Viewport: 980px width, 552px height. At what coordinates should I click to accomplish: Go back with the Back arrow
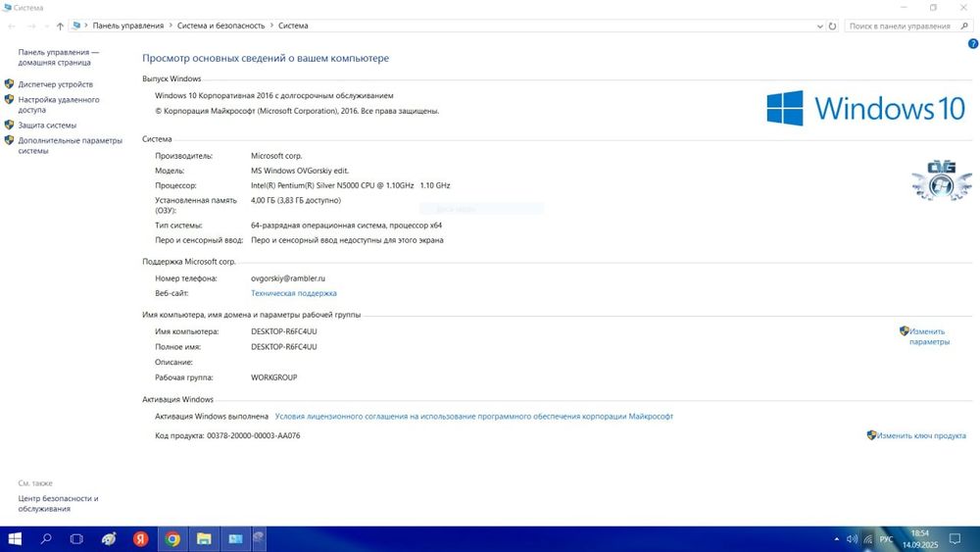point(12,26)
